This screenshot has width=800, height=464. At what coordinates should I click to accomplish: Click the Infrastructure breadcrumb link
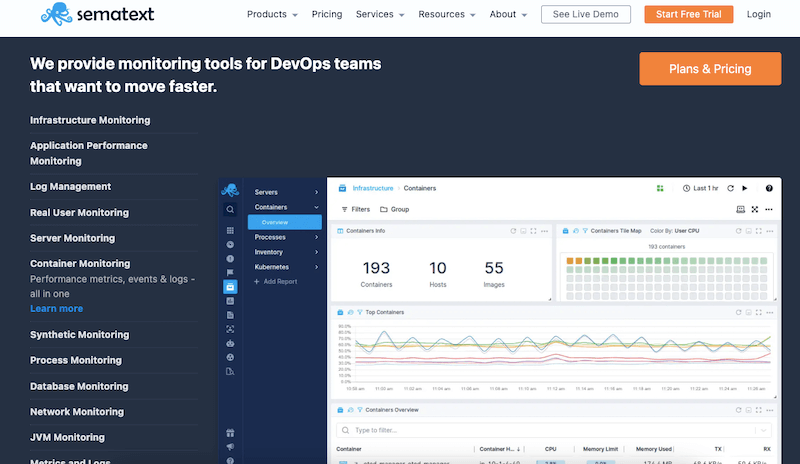click(373, 188)
